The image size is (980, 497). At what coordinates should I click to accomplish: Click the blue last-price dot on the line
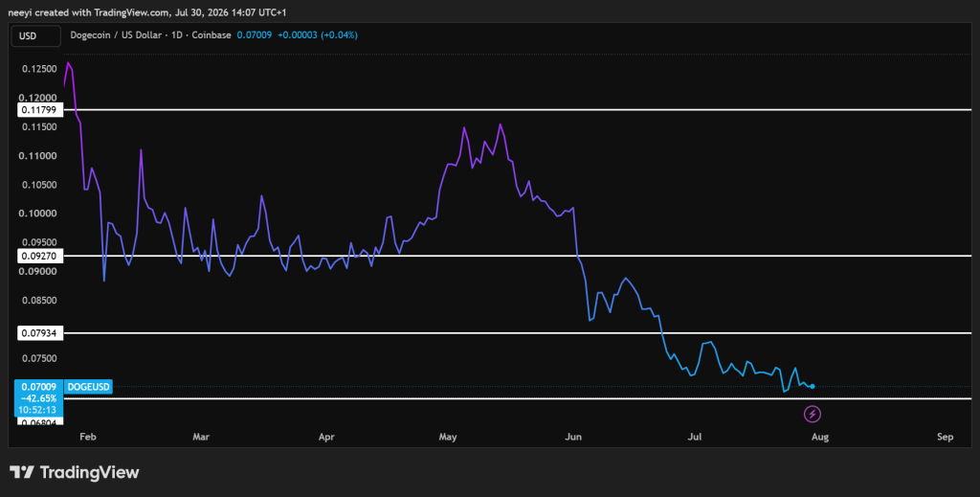click(812, 386)
